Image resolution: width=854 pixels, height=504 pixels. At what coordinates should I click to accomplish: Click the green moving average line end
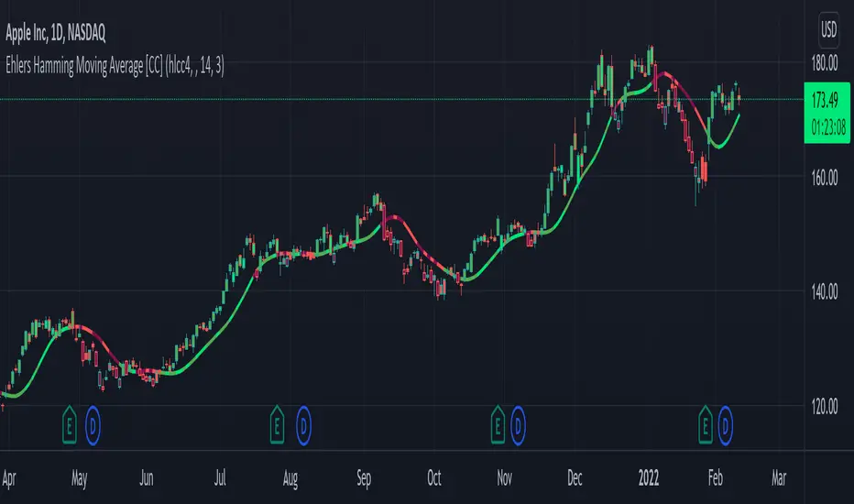click(739, 115)
